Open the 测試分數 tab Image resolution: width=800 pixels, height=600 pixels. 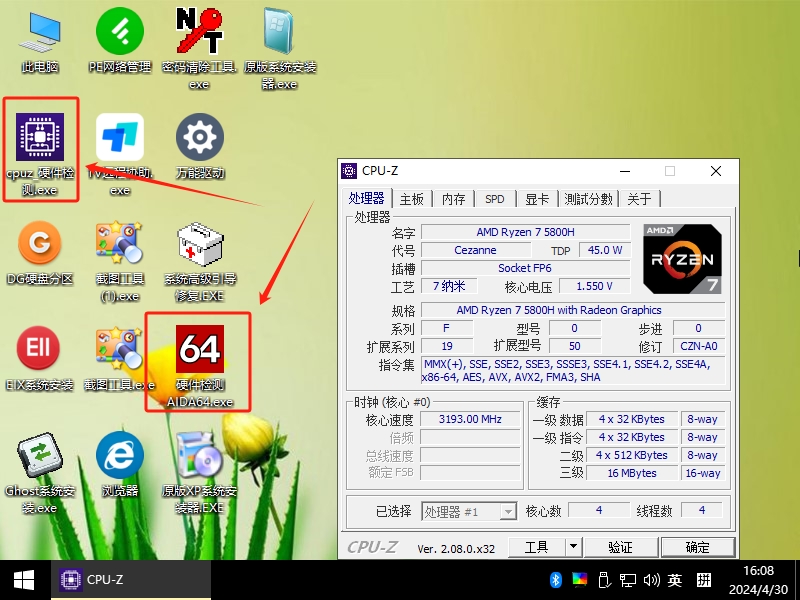(588, 199)
